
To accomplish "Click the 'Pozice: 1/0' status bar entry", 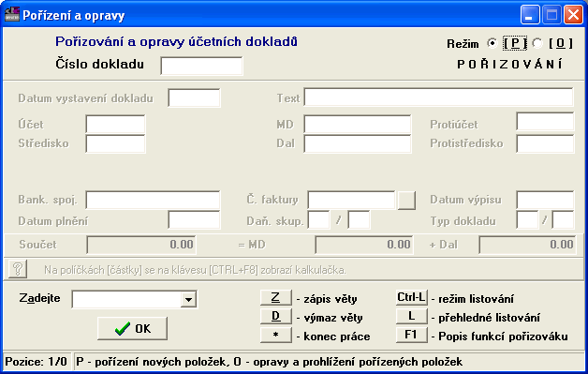I will (x=37, y=362).
